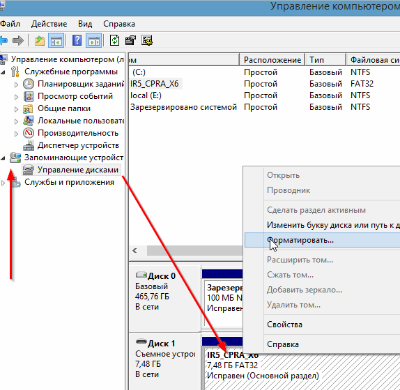Expand the Планировщик заданий node arrow
400x390 pixels.
[16, 84]
